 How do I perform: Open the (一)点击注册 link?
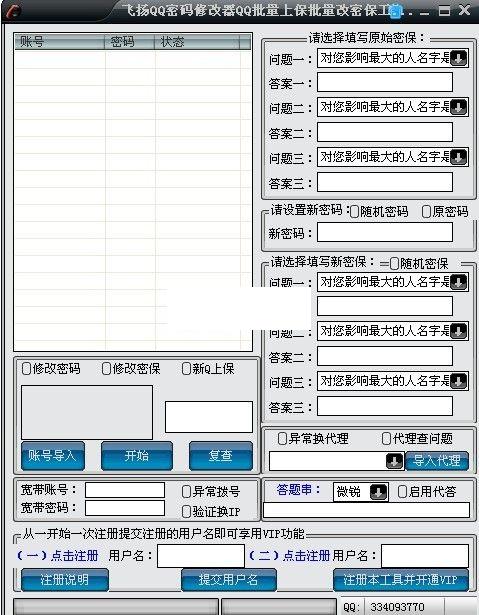[x=58, y=555]
